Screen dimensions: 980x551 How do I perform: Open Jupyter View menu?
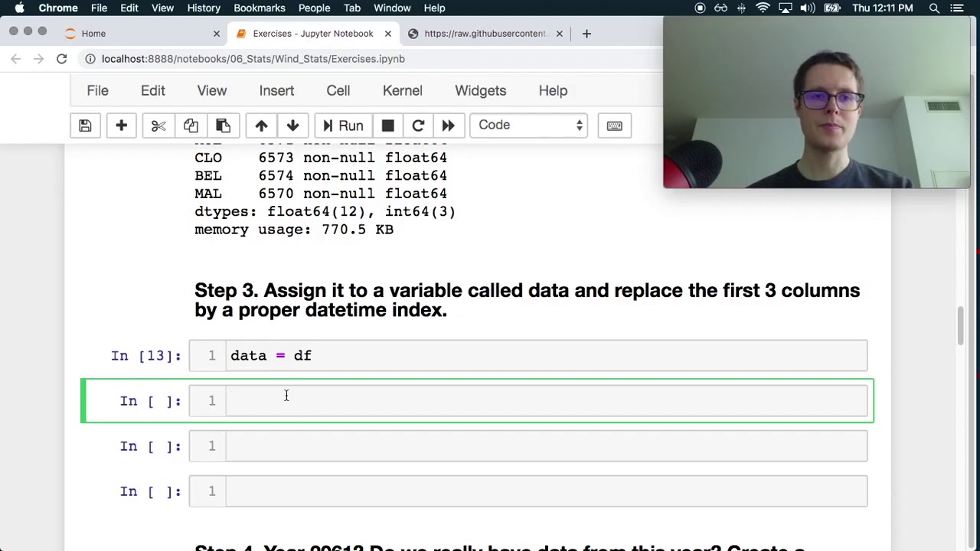[212, 90]
